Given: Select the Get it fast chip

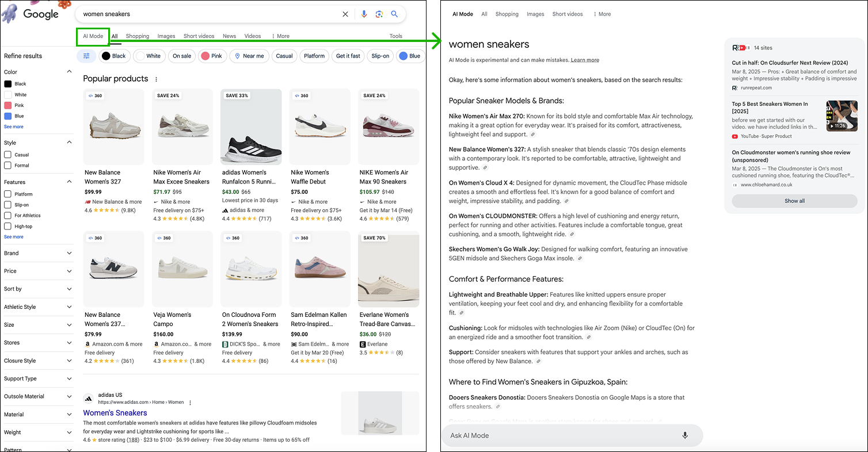Looking at the screenshot, I should click(348, 56).
